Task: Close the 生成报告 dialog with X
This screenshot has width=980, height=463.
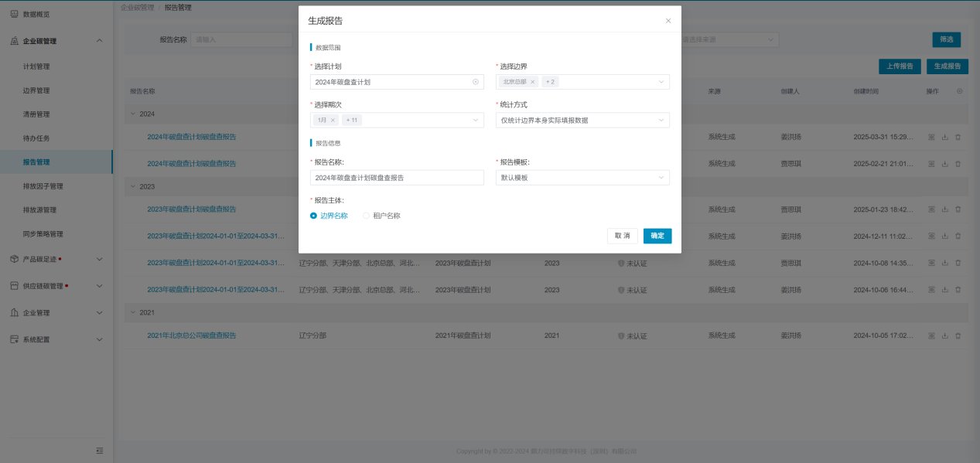Action: (x=668, y=21)
